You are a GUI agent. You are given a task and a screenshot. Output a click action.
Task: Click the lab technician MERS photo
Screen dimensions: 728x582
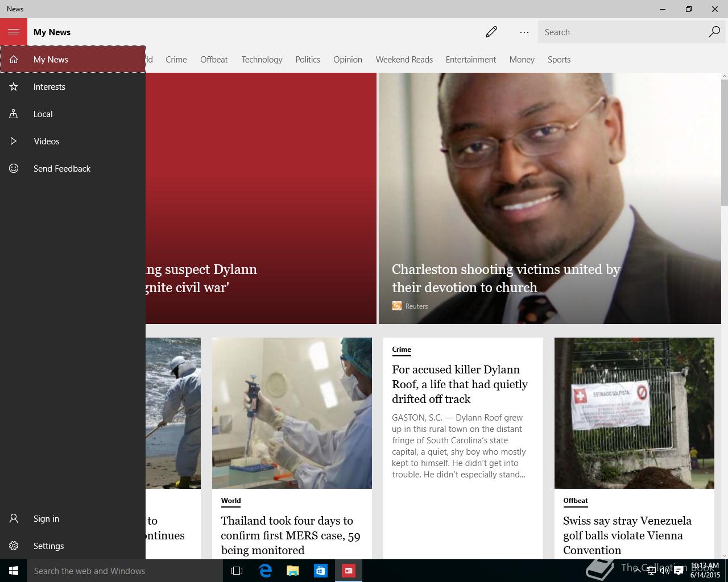(x=292, y=413)
